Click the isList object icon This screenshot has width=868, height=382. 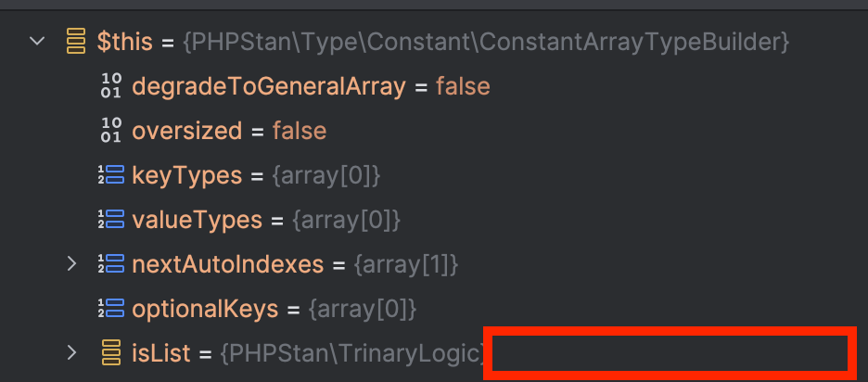pos(111,352)
